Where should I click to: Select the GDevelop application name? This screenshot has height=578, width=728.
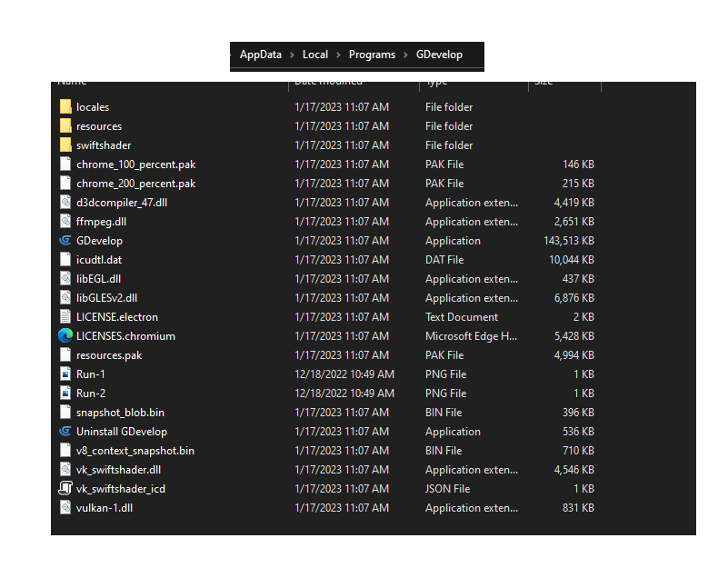coord(99,241)
